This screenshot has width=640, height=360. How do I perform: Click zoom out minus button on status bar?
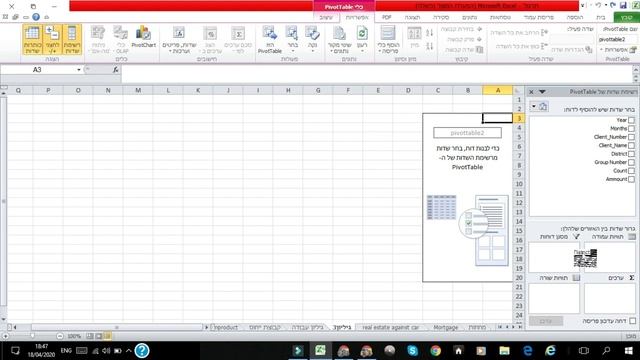60,336
